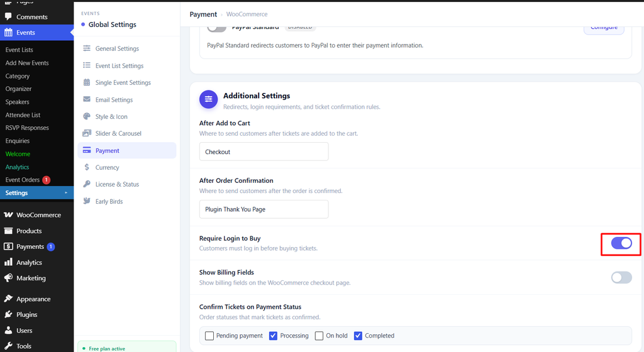This screenshot has width=644, height=352.
Task: Click the Slider & Carousel images icon
Action: [x=87, y=133]
